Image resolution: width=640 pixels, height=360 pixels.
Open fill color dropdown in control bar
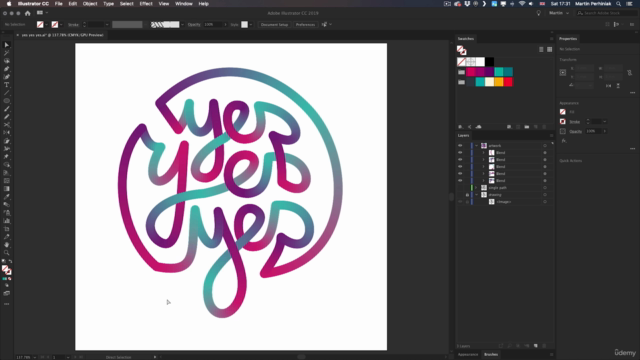click(x=46, y=24)
